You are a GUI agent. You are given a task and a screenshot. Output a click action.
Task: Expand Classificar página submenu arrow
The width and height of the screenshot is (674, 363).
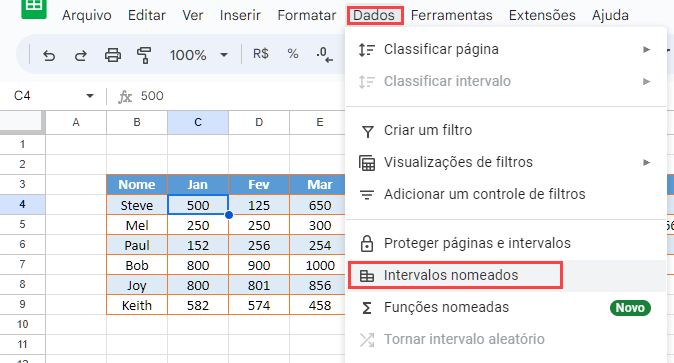646,50
